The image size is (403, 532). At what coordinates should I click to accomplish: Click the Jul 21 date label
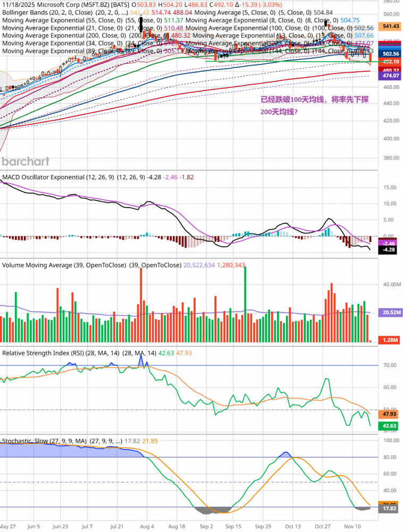pyautogui.click(x=117, y=527)
